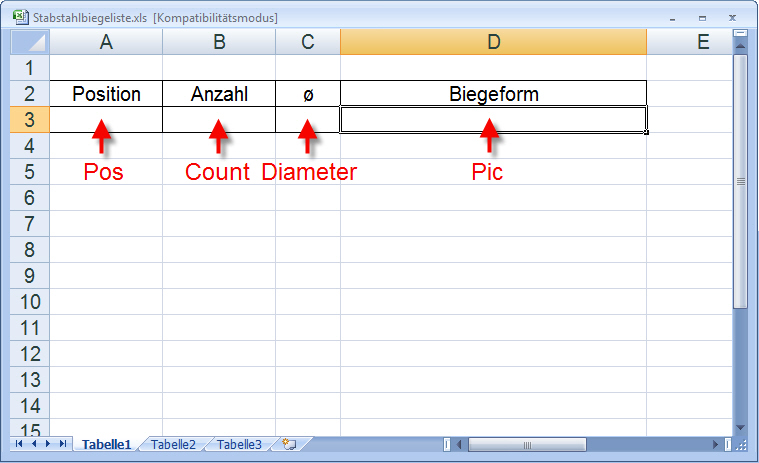
Task: Click the Select All corner button
Action: click(29, 42)
